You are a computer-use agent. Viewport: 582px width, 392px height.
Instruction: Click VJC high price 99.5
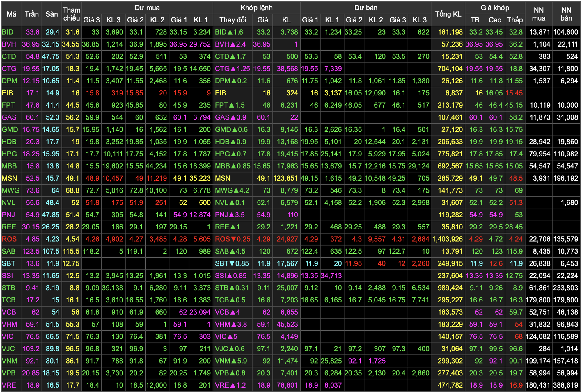496,349
